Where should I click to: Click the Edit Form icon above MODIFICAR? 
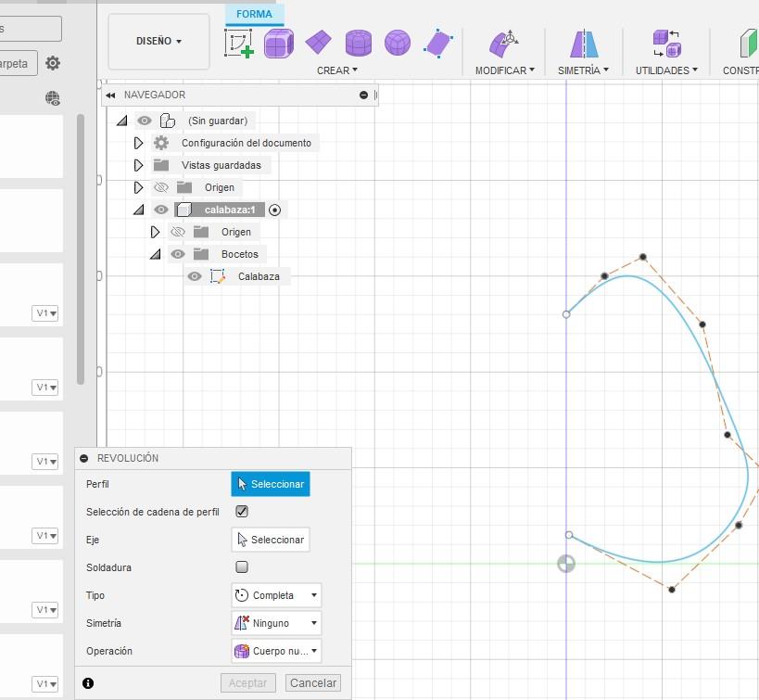[x=503, y=44]
